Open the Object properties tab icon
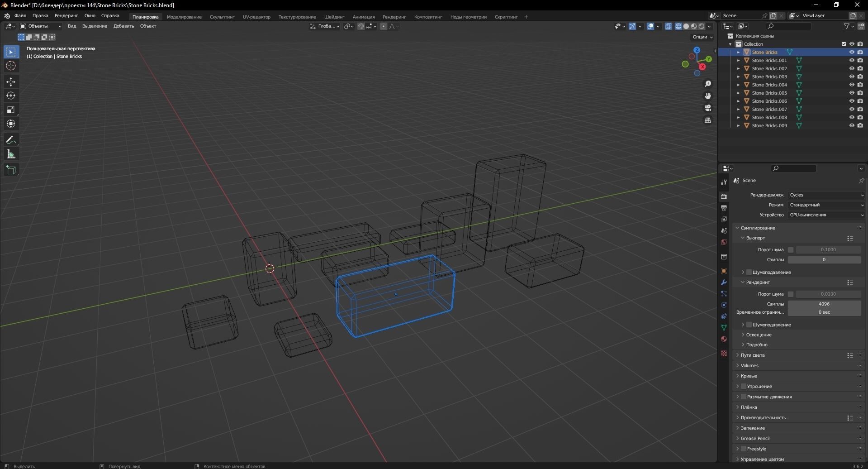Viewport: 868px width, 469px height. (x=724, y=271)
